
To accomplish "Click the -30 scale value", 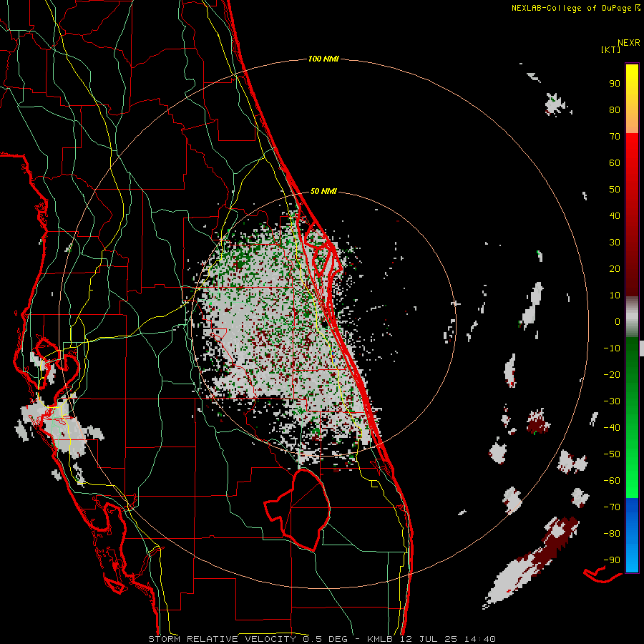I will coord(612,401).
